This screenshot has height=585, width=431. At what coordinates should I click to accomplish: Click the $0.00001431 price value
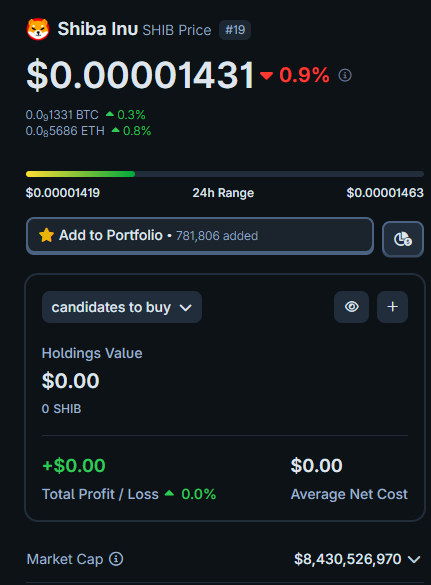pyautogui.click(x=140, y=75)
